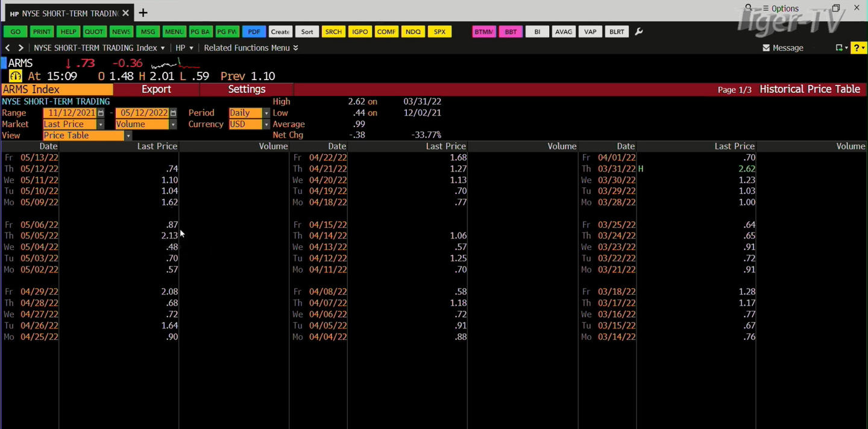
Task: Click the PRINT toolbar button
Action: point(42,31)
